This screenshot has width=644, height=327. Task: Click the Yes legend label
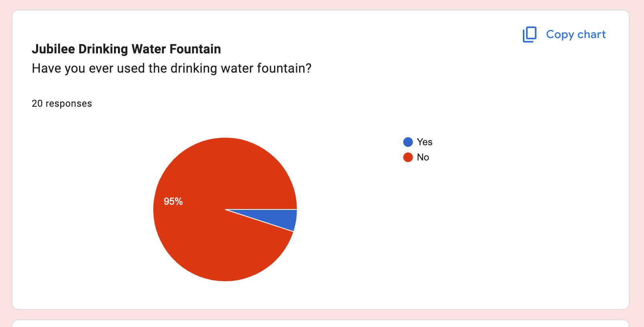(x=425, y=142)
